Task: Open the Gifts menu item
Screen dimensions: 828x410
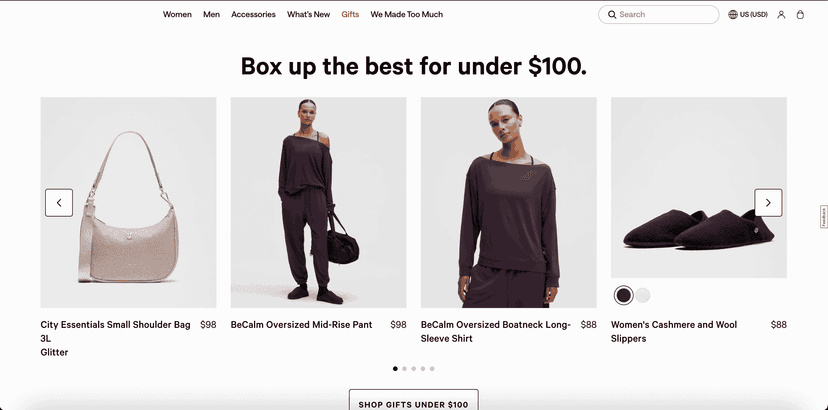Action: coord(350,14)
